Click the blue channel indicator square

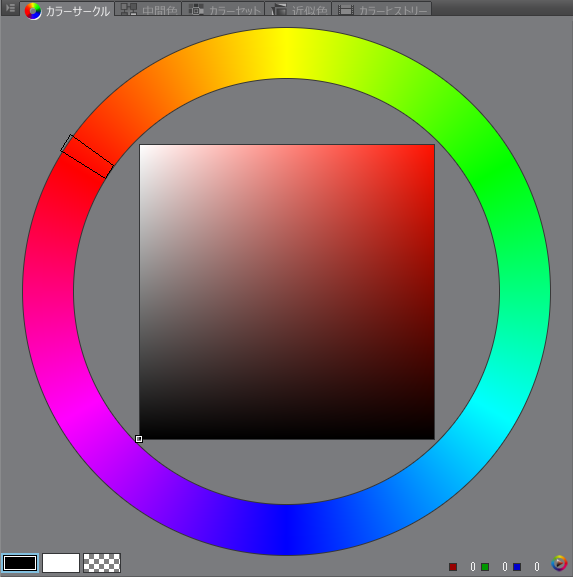click(x=517, y=567)
